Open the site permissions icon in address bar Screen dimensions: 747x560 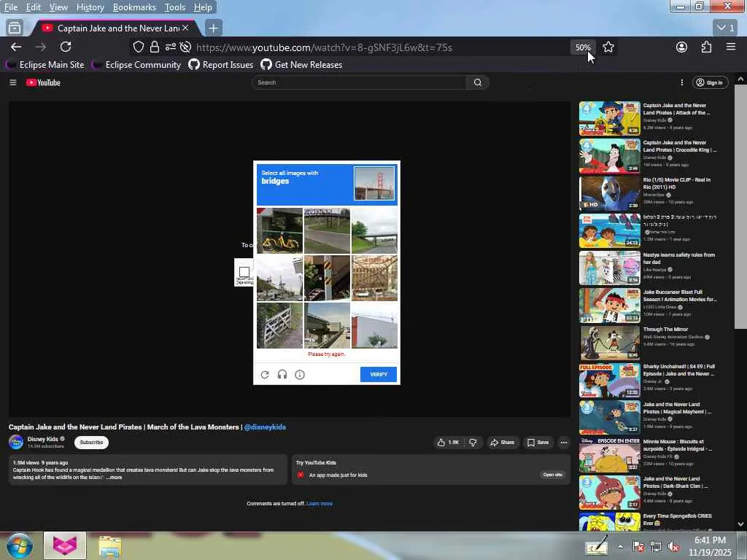(170, 47)
